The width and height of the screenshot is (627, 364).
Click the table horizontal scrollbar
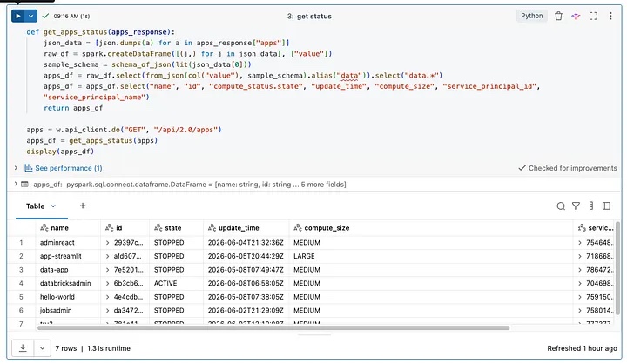point(273,328)
